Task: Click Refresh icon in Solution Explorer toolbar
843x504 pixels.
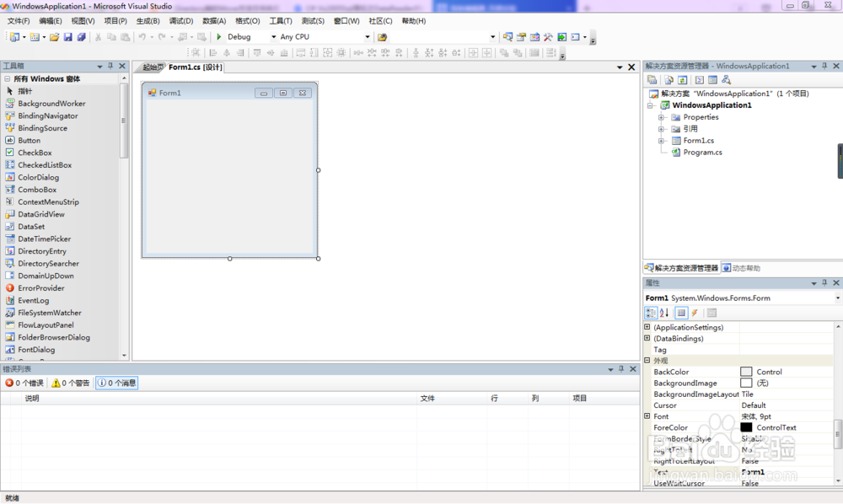Action: click(682, 80)
